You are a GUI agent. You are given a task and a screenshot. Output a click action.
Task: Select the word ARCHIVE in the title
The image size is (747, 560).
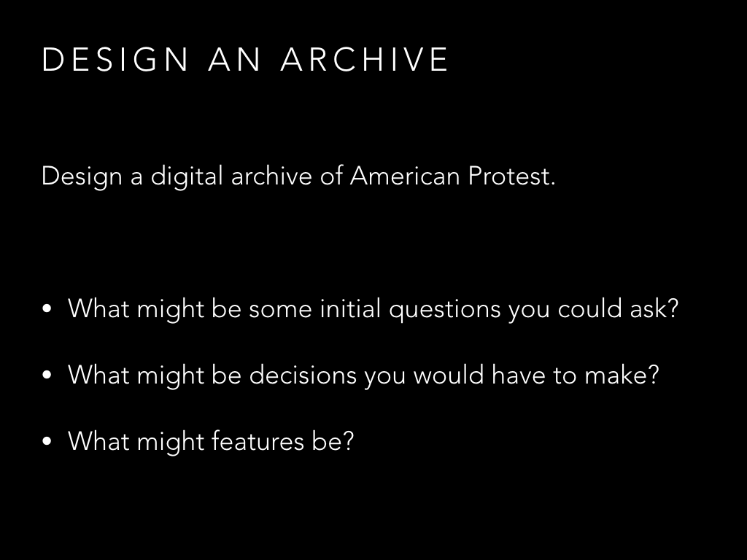365,60
